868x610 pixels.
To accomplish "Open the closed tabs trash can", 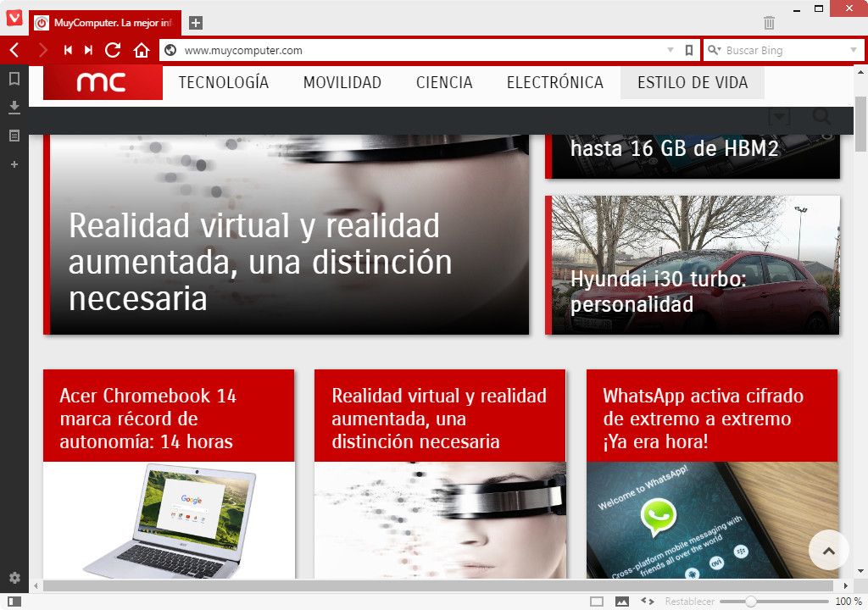I will coord(769,23).
